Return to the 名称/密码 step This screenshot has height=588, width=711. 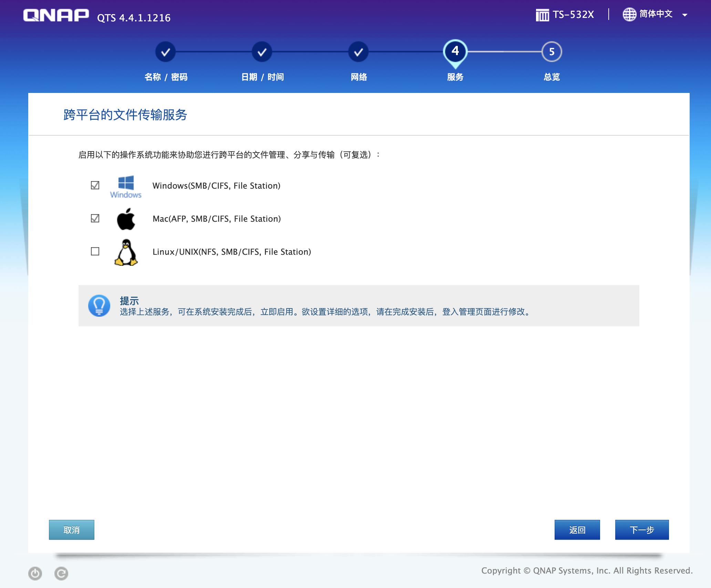coord(166,52)
